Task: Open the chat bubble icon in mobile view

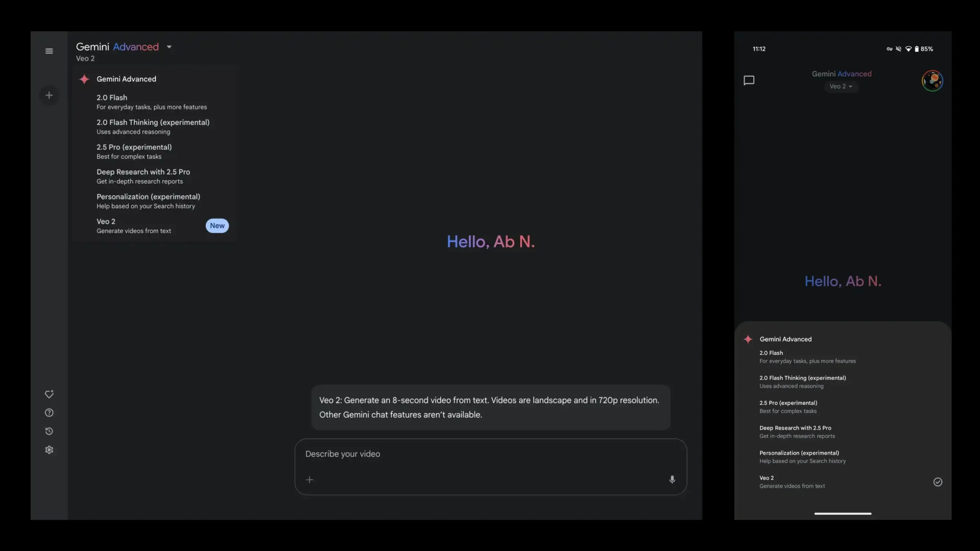Action: (749, 80)
